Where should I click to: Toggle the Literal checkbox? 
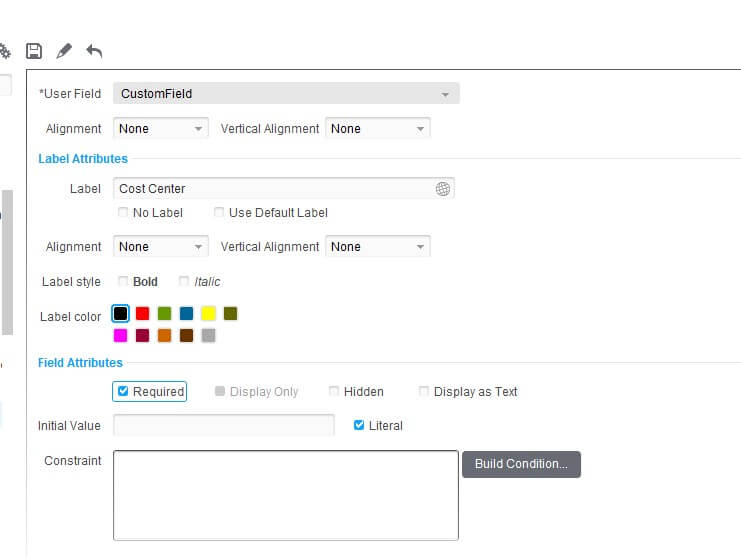pyautogui.click(x=359, y=425)
